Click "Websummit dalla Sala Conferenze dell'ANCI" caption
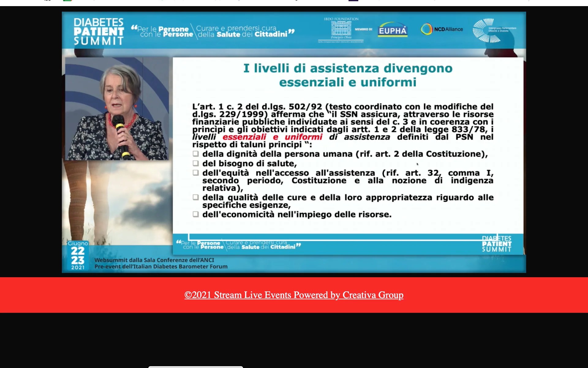Image resolution: width=588 pixels, height=368 pixels. pyautogui.click(x=154, y=260)
